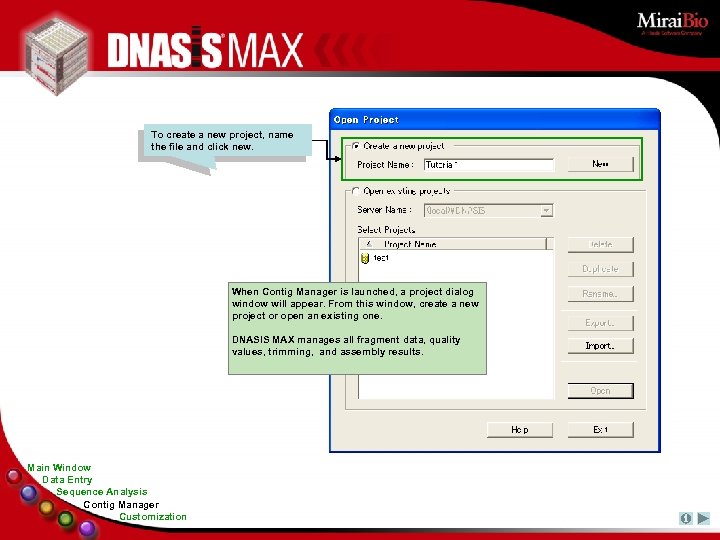Image resolution: width=720 pixels, height=540 pixels.
Task: Click the Project Name input field
Action: (489, 165)
